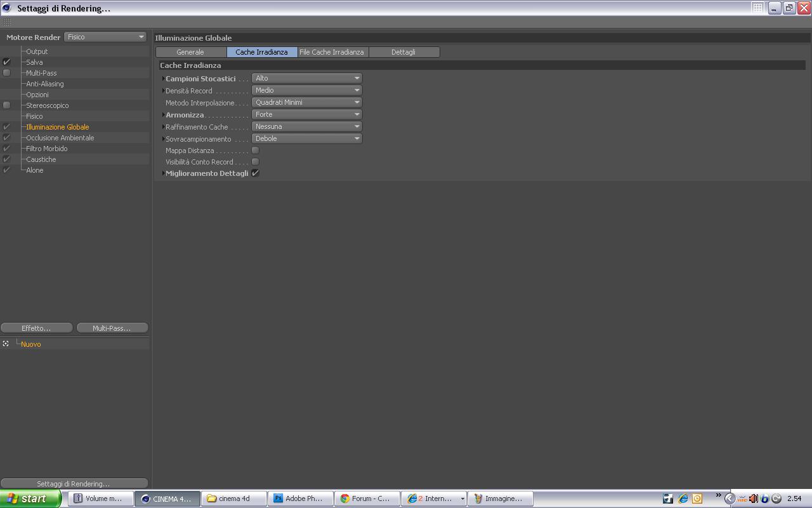Enable the Mappa Distanza checkbox
Viewport: 812px width, 508px height.
255,150
